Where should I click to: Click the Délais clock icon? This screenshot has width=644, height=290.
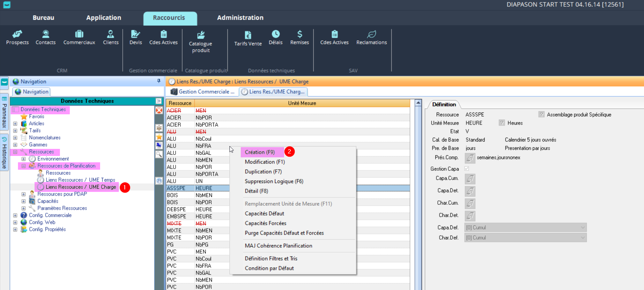tap(275, 34)
